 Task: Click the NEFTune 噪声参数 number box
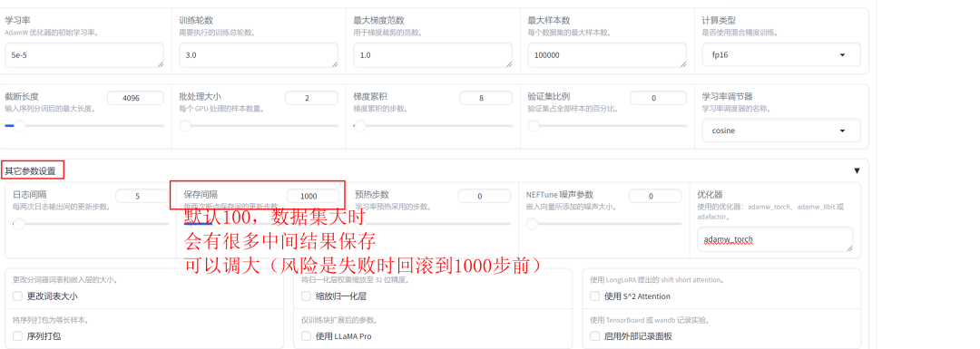click(x=656, y=196)
